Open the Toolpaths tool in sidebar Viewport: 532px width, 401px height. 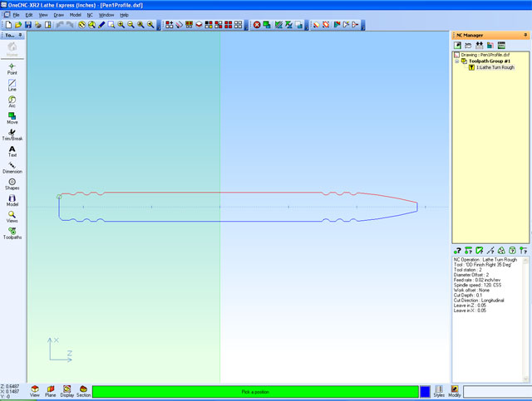[x=12, y=233]
